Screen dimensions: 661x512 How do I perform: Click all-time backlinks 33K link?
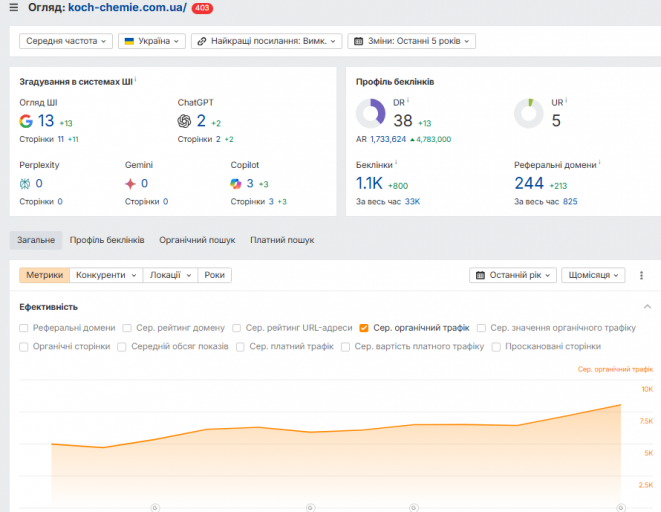[412, 202]
